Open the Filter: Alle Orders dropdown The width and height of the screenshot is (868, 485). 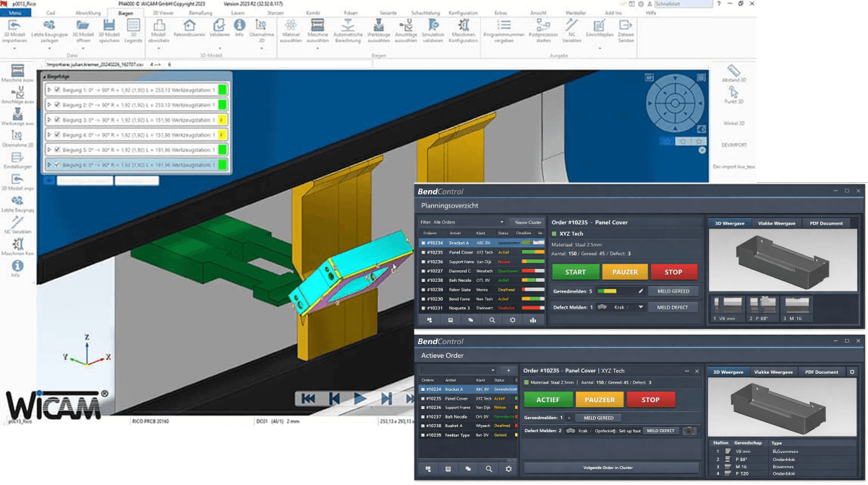[x=501, y=223]
